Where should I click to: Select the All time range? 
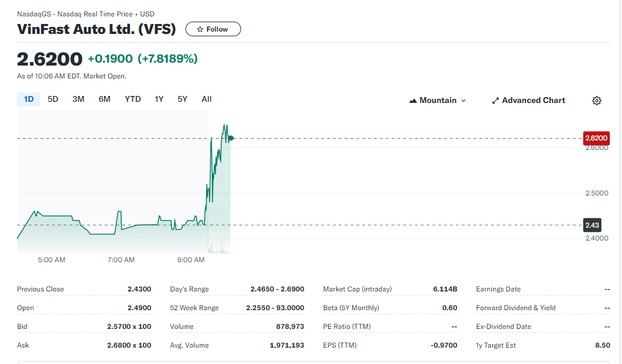(x=207, y=99)
